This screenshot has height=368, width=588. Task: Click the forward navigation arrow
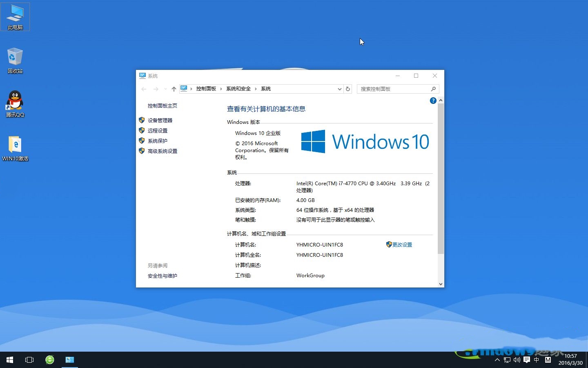(156, 89)
